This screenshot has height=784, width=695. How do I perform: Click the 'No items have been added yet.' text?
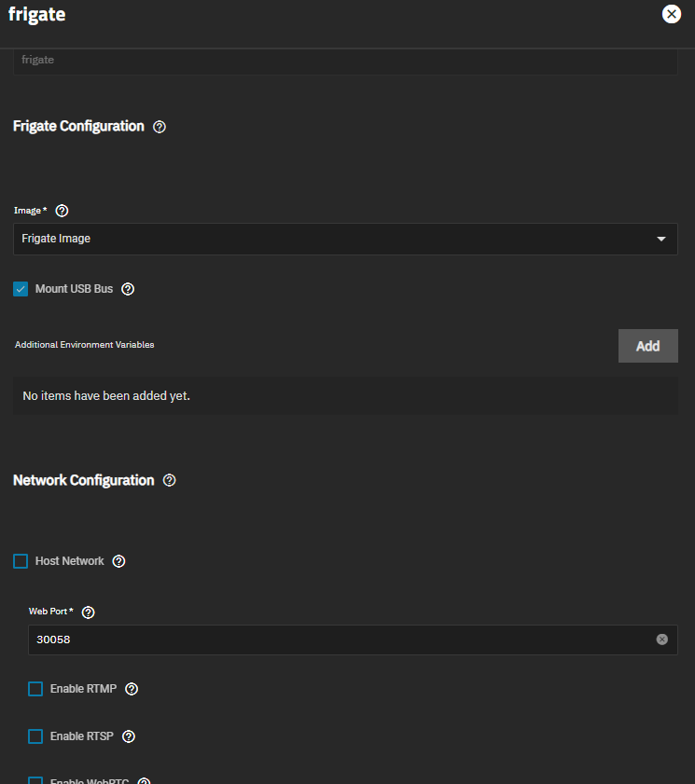(x=106, y=396)
